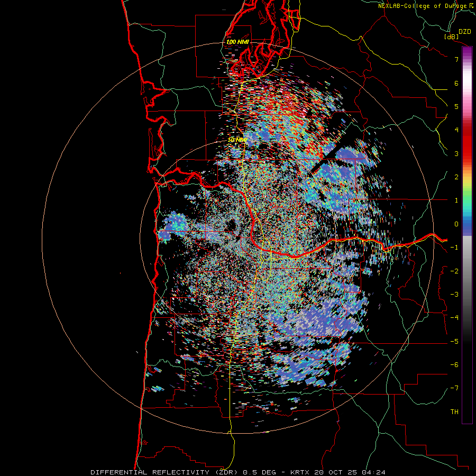
Task: Click the 6 value on the dB scale
Action: 456,83
